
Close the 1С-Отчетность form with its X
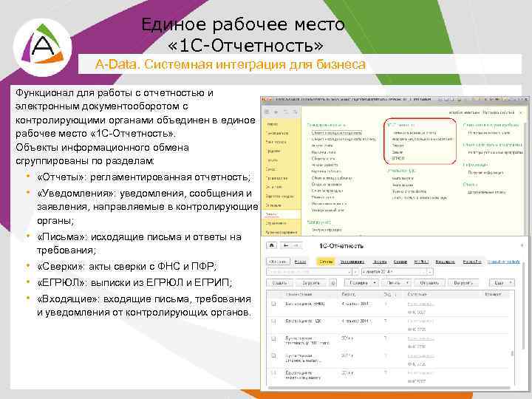522,245
